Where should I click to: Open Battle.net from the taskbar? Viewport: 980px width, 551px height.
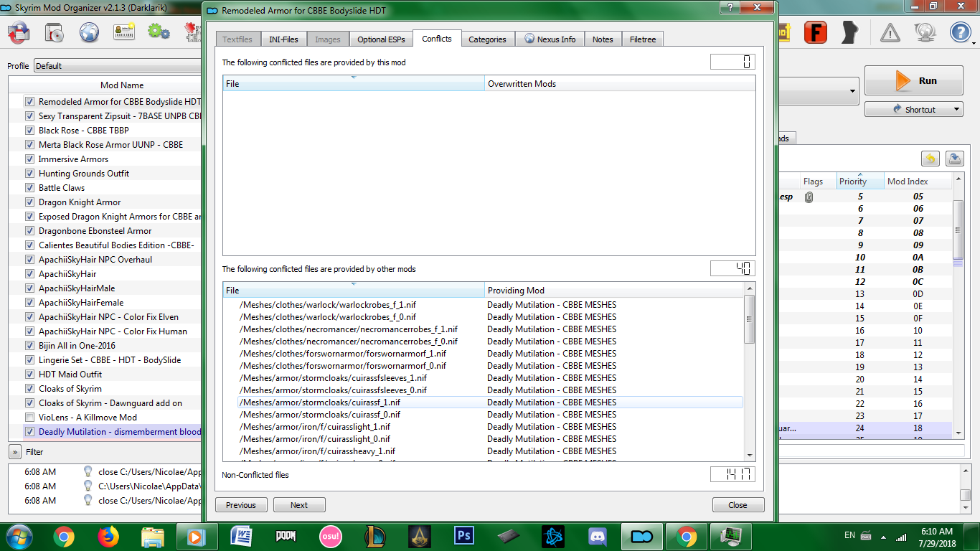[x=552, y=536]
